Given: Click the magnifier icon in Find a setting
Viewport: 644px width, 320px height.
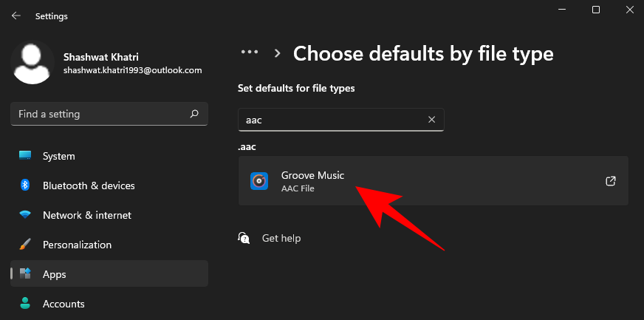Looking at the screenshot, I should pyautogui.click(x=194, y=114).
